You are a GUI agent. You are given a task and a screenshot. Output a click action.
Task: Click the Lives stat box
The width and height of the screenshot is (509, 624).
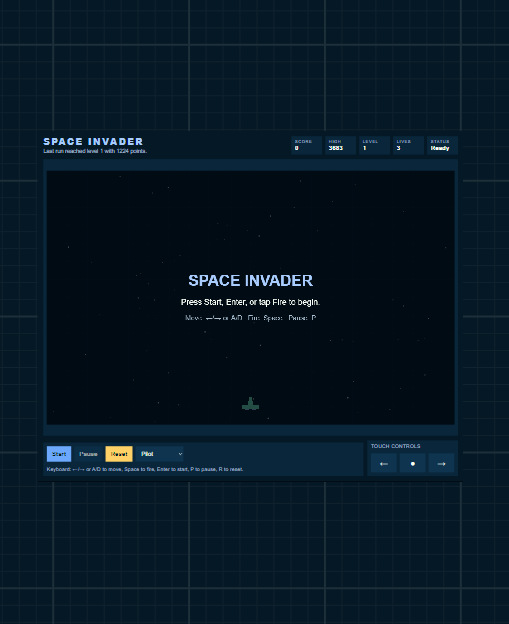[408, 145]
